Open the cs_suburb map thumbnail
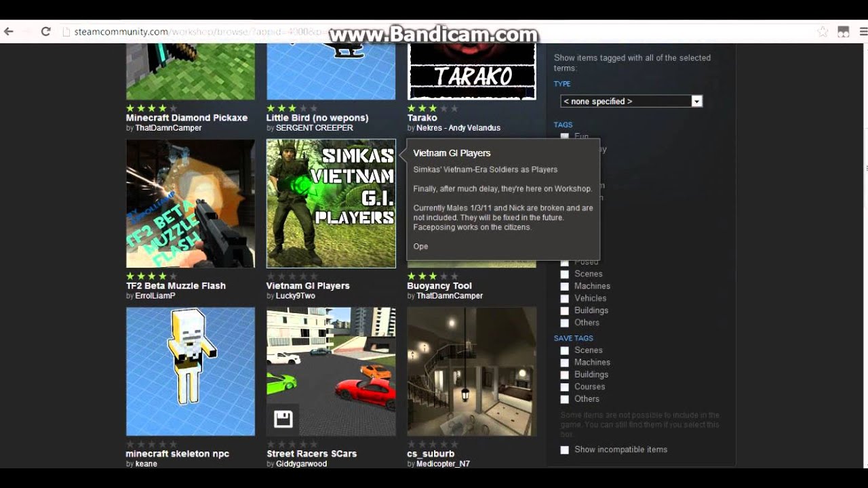Viewport: 868px width, 488px height. (471, 371)
